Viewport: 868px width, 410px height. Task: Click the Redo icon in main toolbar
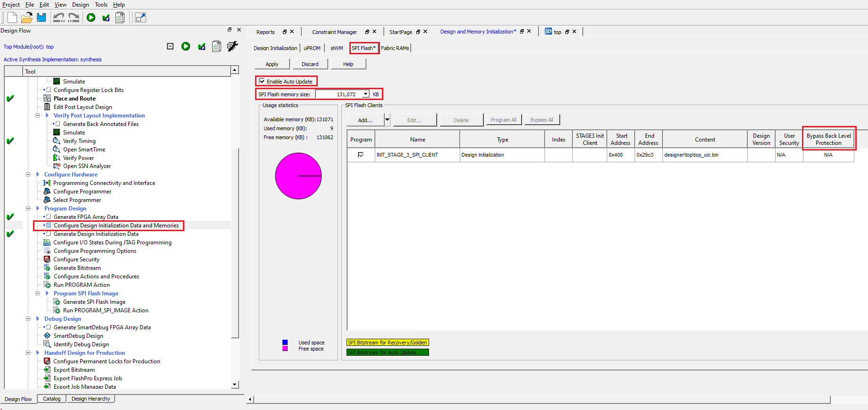(74, 18)
